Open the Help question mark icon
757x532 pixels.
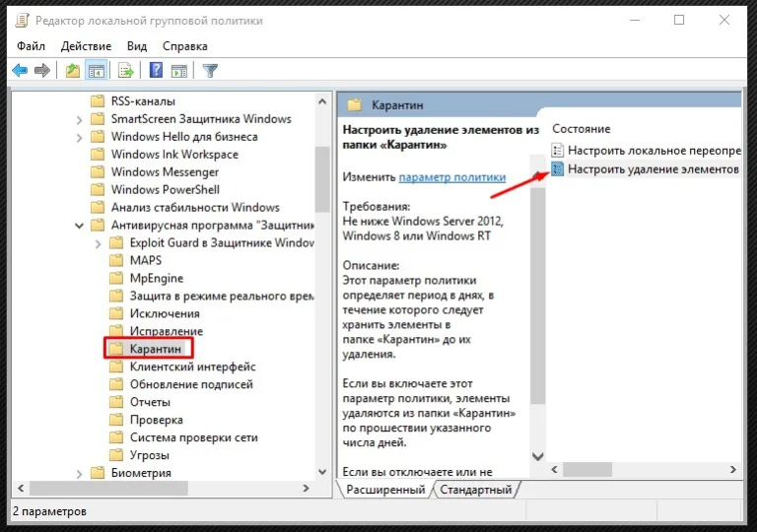[156, 71]
